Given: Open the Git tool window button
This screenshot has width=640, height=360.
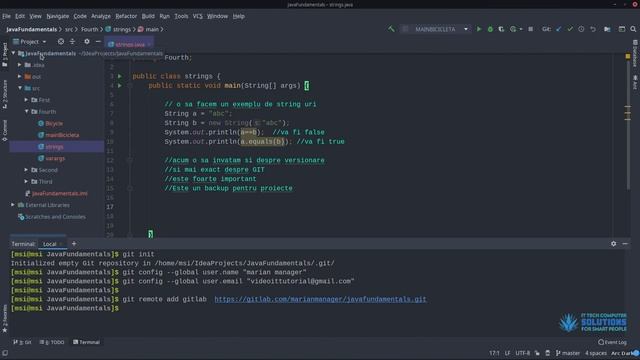Looking at the screenshot, I should point(22,342).
